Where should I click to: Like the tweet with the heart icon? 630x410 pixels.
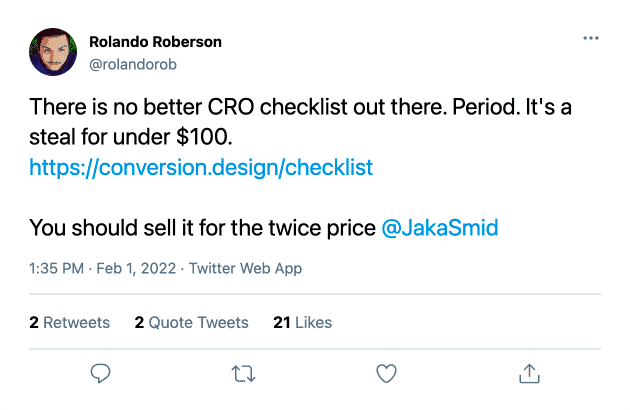click(x=386, y=373)
